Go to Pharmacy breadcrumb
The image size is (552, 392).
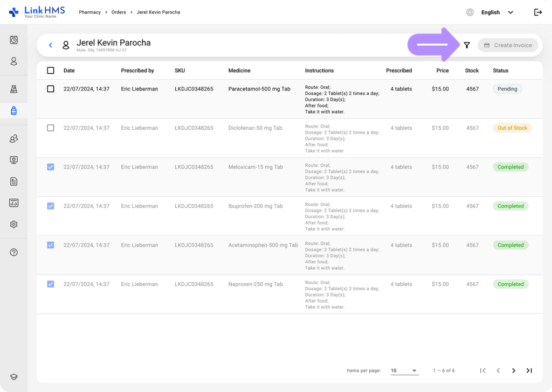point(90,12)
